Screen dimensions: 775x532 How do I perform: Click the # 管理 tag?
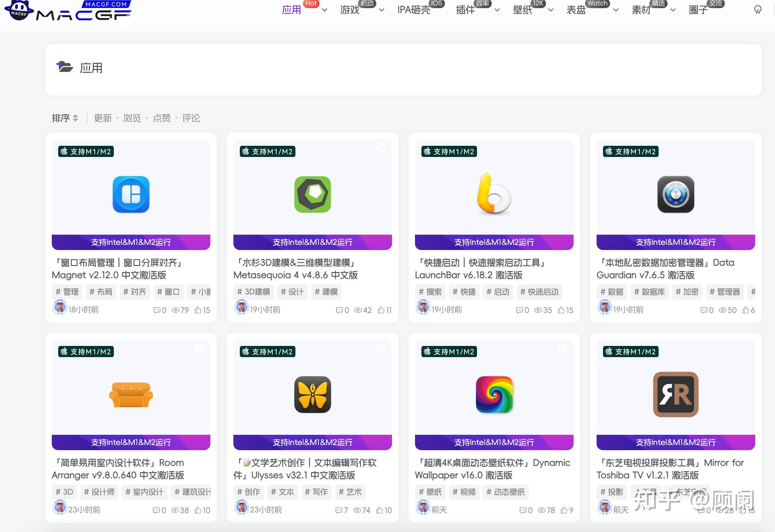pyautogui.click(x=67, y=292)
